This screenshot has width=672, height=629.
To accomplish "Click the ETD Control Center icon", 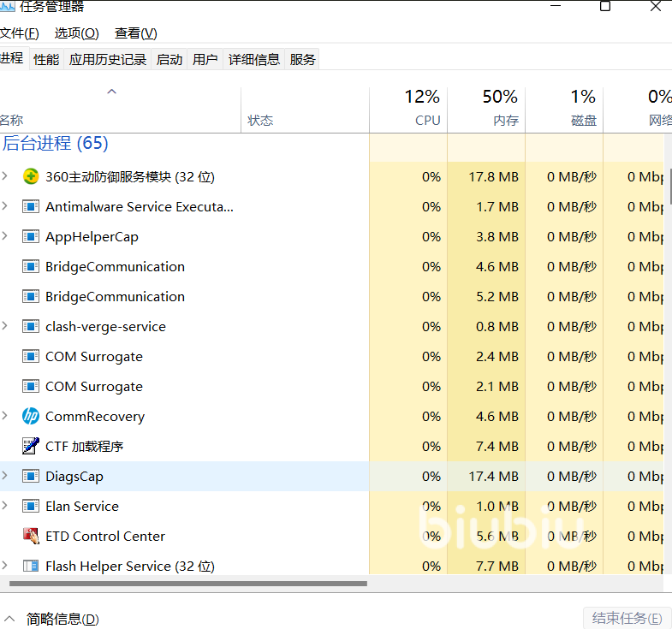I will pyautogui.click(x=31, y=537).
